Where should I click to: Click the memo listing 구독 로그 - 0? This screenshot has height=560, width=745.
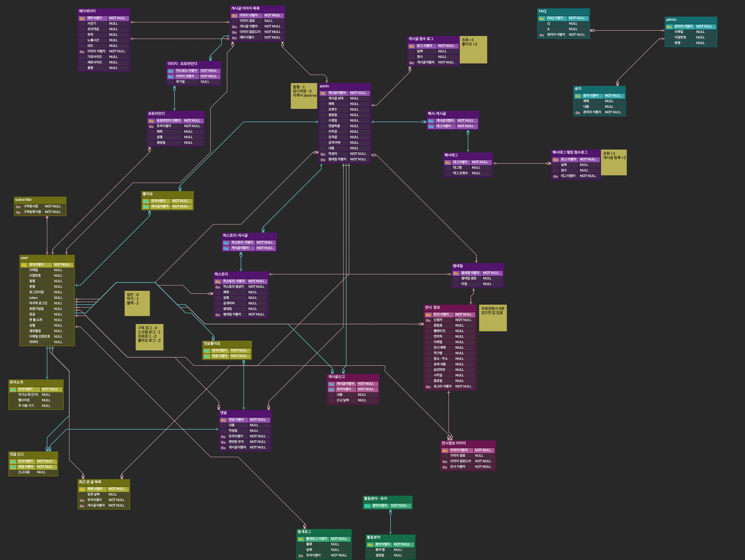[x=149, y=337]
